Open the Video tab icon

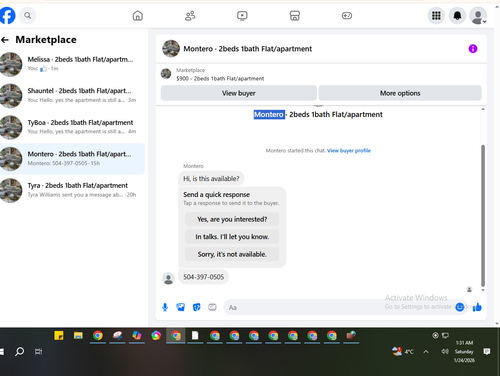coord(242,16)
